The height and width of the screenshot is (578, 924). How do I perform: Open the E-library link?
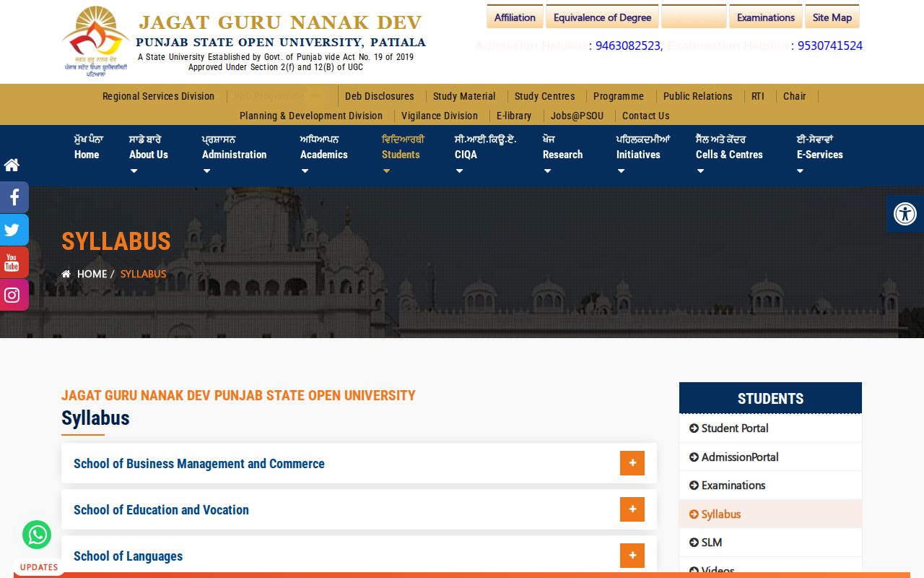coord(514,116)
